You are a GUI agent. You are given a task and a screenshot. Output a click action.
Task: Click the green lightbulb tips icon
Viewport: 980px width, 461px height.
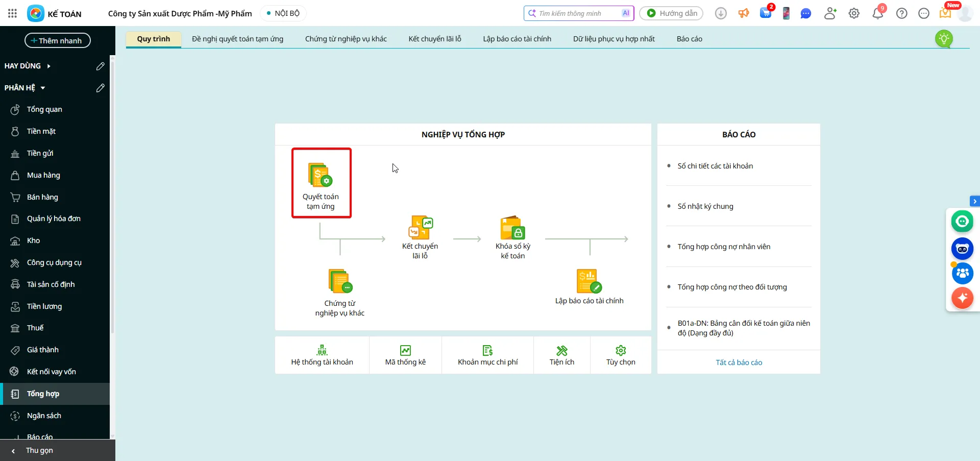click(x=944, y=39)
